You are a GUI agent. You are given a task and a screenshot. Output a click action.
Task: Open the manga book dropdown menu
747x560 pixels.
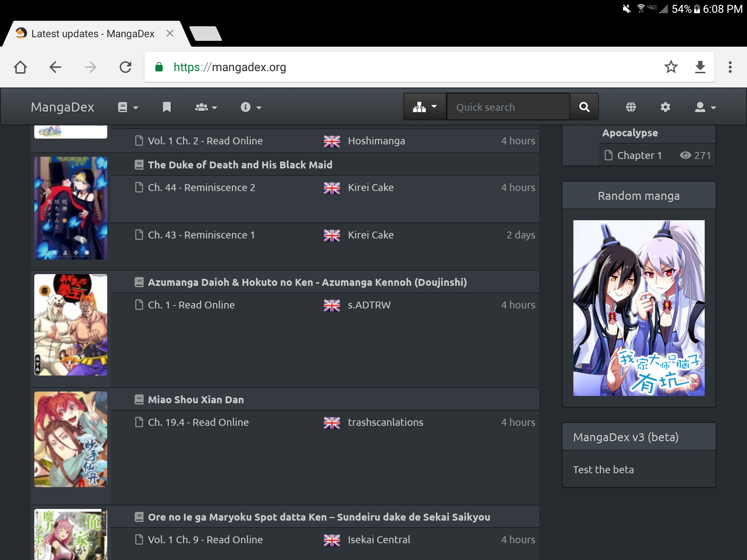(x=128, y=107)
